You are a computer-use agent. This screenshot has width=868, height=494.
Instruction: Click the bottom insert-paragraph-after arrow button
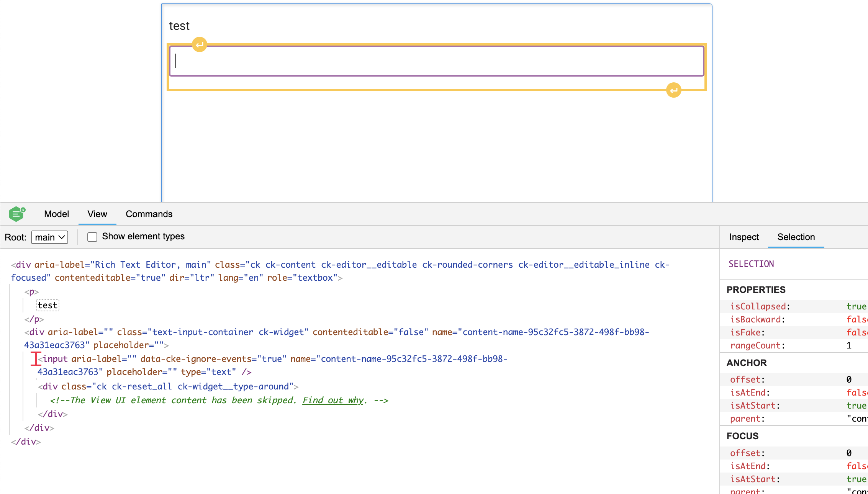click(673, 90)
